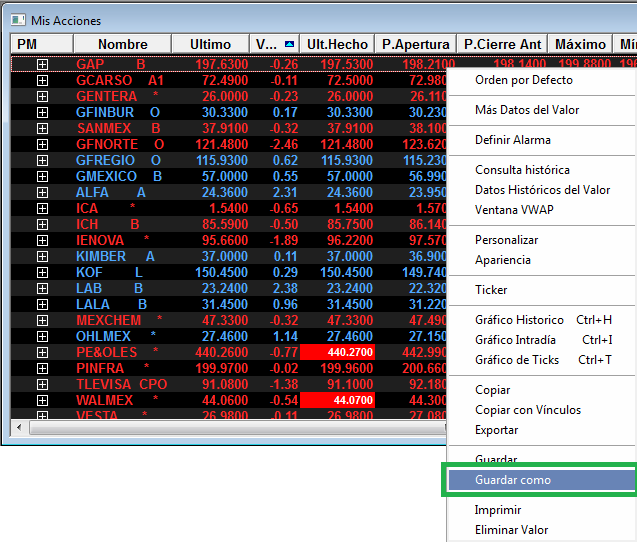The image size is (637, 547).
Task: Expand the OHLMEX row
Action: tap(42, 336)
